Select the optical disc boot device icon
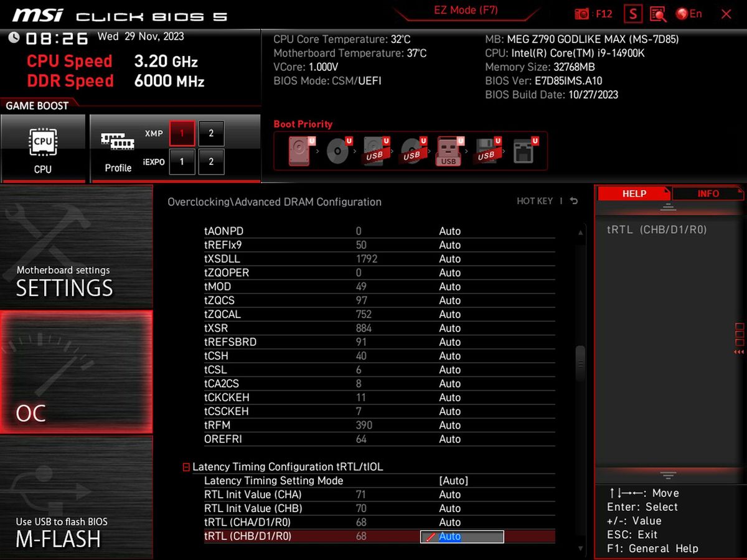The image size is (747, 560). pyautogui.click(x=338, y=151)
